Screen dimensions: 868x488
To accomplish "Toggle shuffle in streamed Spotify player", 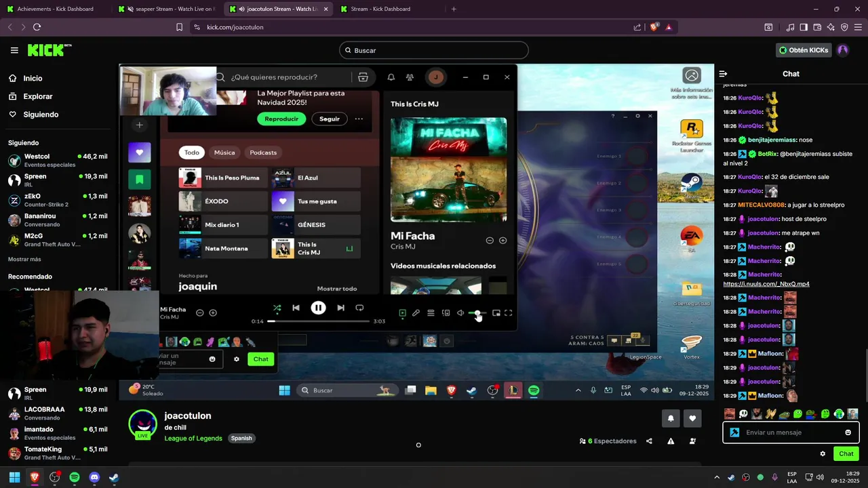I will click(277, 308).
